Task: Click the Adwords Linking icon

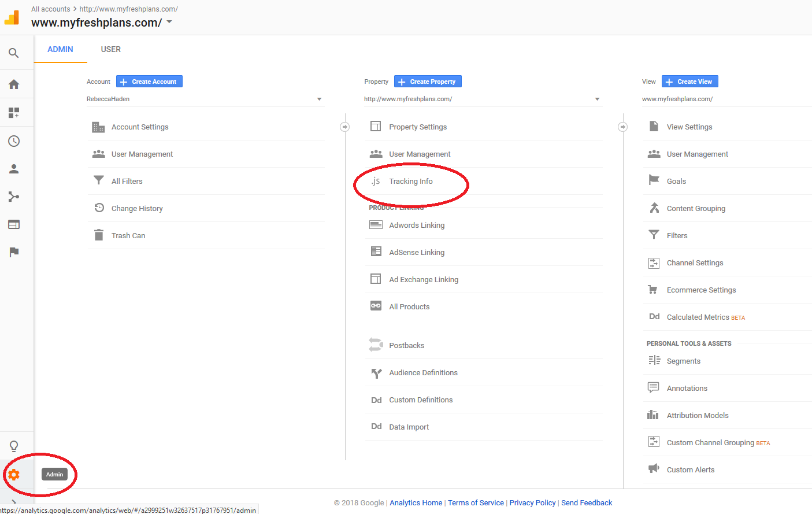Action: (376, 225)
